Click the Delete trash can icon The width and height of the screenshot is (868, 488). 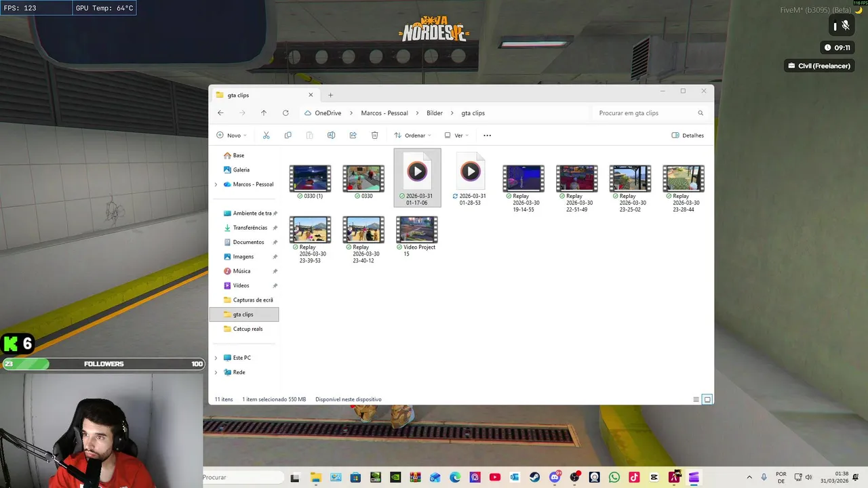pyautogui.click(x=374, y=136)
